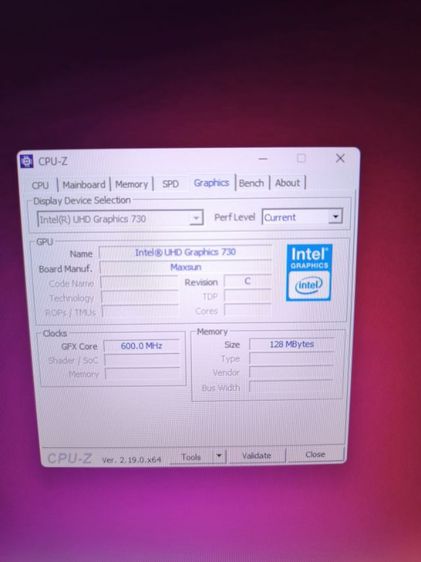Click the empty Memory clock field under Clocks

143,374
